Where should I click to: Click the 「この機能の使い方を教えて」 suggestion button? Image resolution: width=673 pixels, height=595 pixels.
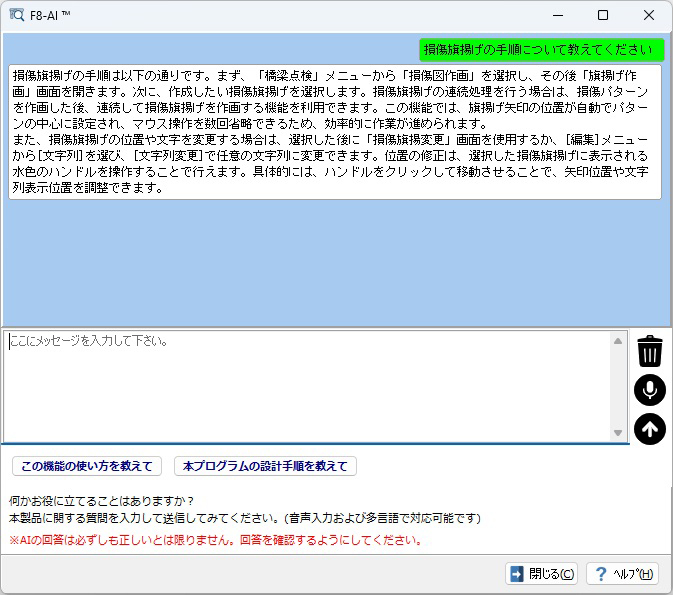(x=87, y=466)
